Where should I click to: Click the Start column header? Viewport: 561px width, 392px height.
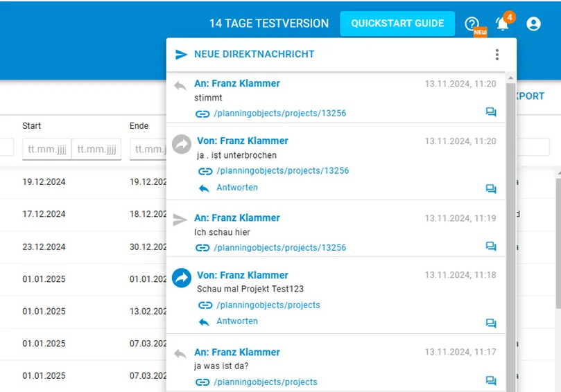[x=31, y=126]
